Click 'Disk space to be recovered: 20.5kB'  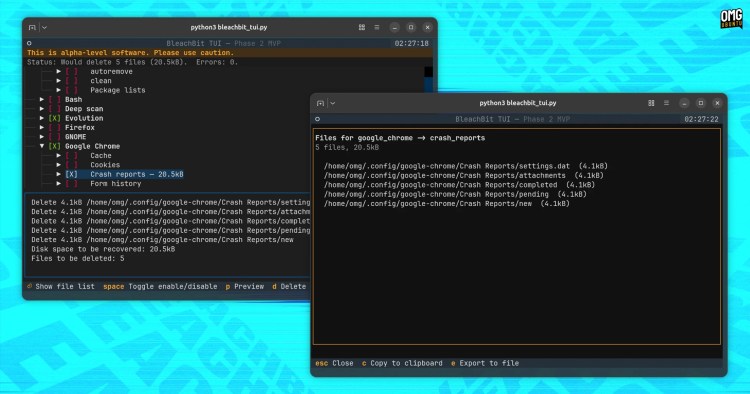(x=103, y=249)
